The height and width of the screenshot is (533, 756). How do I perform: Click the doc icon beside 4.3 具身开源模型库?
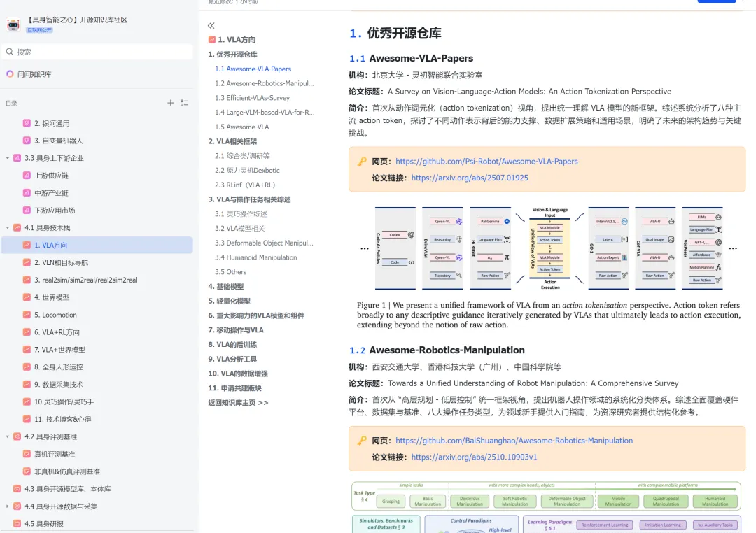point(17,489)
